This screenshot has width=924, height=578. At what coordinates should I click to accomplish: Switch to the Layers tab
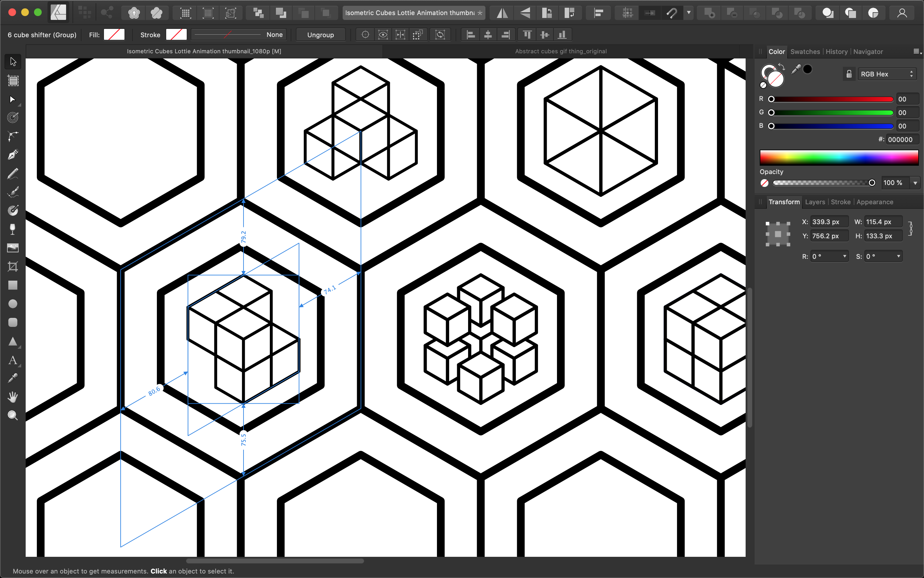[x=815, y=202]
